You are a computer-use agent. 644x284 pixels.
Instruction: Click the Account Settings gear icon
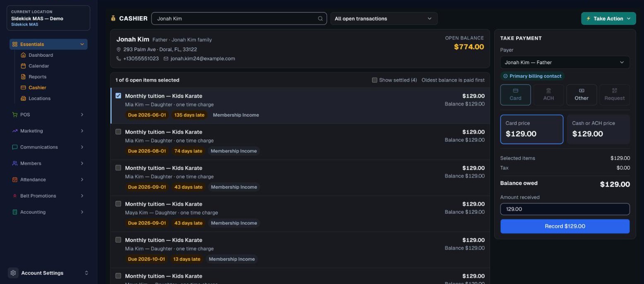(13, 273)
